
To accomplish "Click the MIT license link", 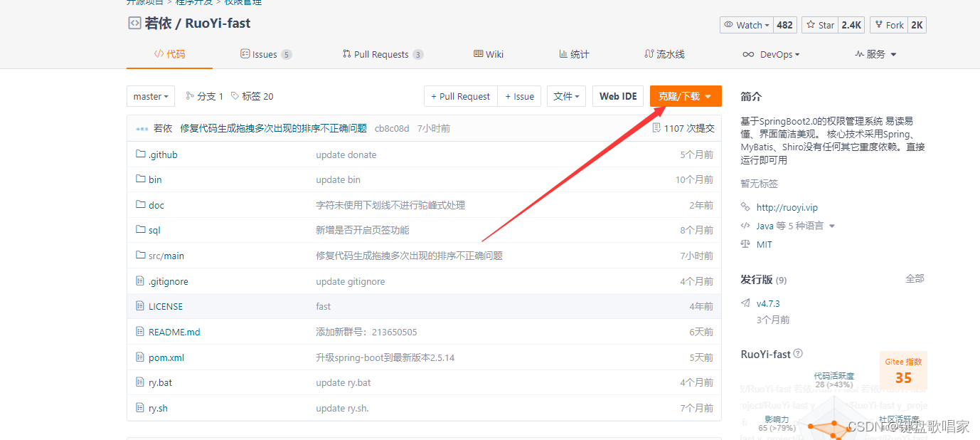I will click(x=764, y=244).
